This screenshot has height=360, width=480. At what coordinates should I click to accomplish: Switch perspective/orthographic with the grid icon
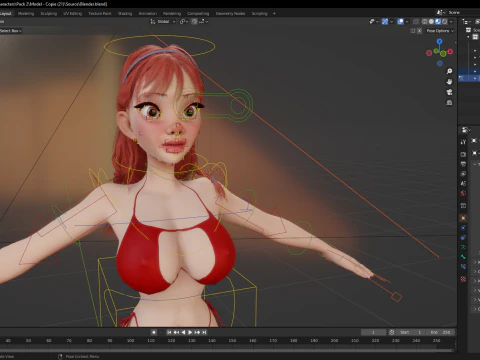449,102
